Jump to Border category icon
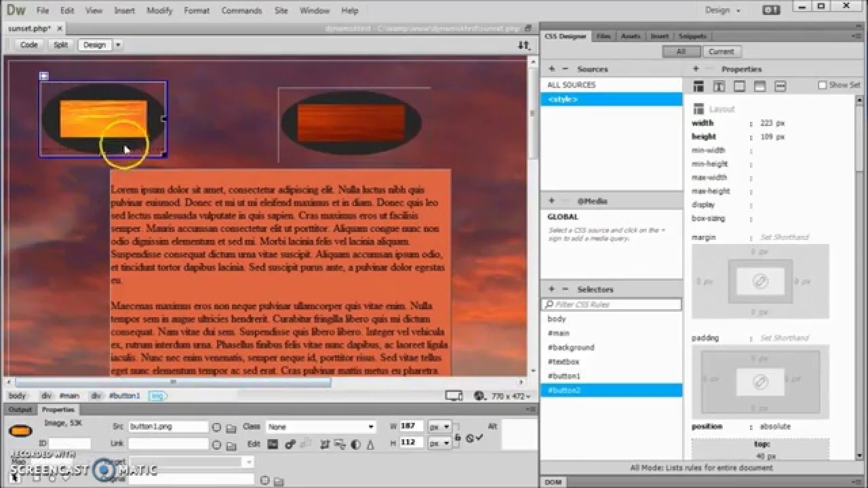Image resolution: width=868 pixels, height=488 pixels. pos(739,86)
